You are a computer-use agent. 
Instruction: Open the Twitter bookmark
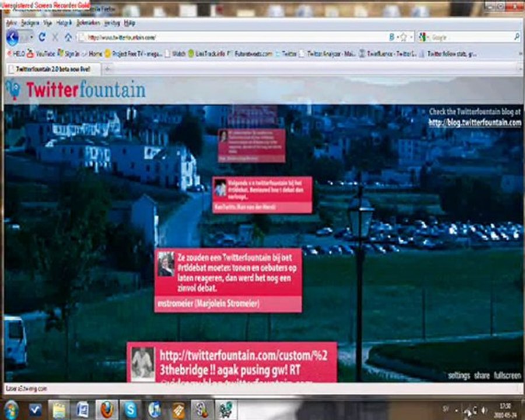[x=286, y=54]
